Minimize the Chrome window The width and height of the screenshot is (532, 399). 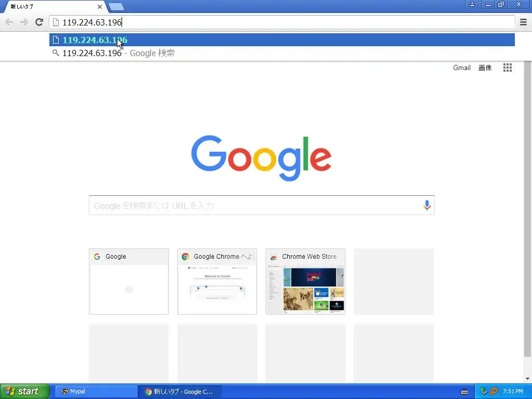pos(488,4)
